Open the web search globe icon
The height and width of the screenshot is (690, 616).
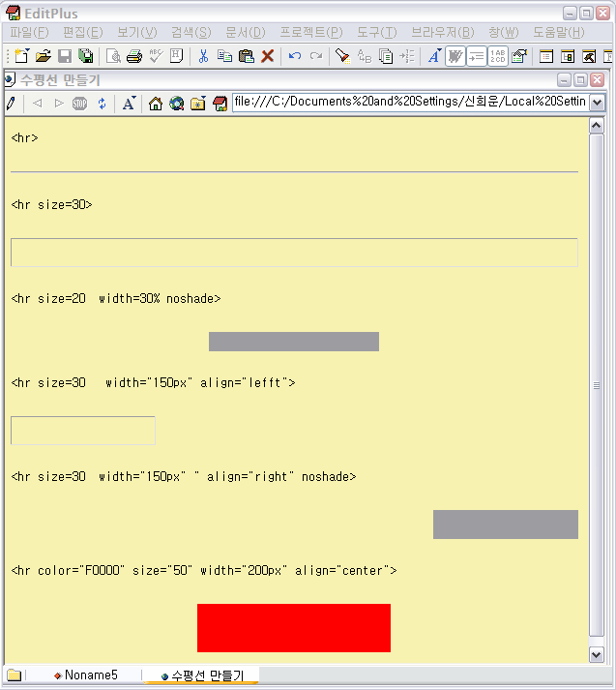[177, 104]
